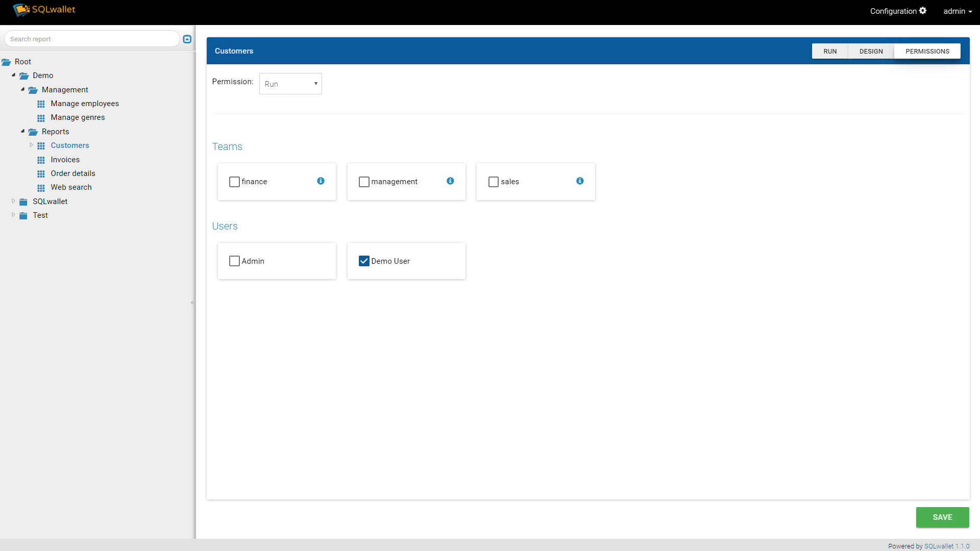980x551 pixels.
Task: Open the Permission Run dropdown
Action: click(x=290, y=84)
